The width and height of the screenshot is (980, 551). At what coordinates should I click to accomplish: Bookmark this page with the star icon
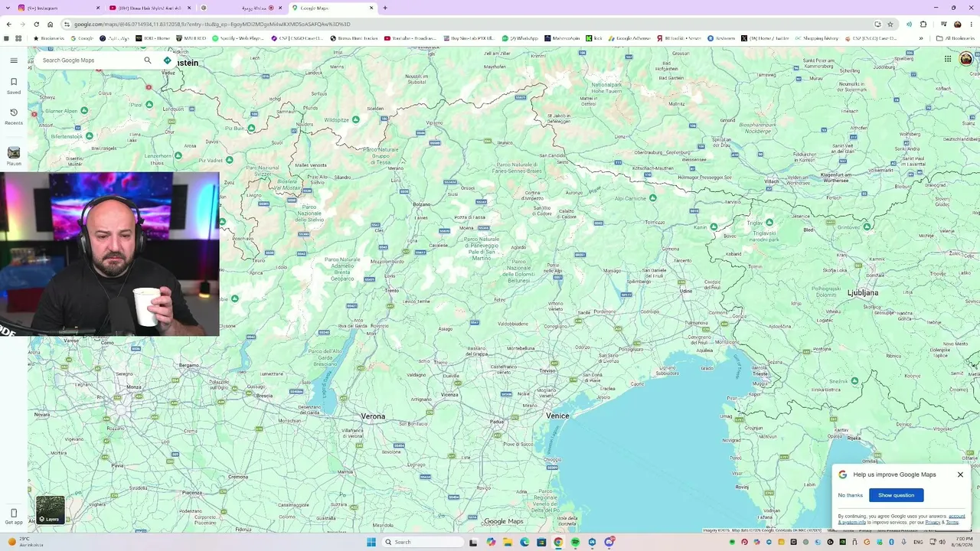(x=890, y=24)
